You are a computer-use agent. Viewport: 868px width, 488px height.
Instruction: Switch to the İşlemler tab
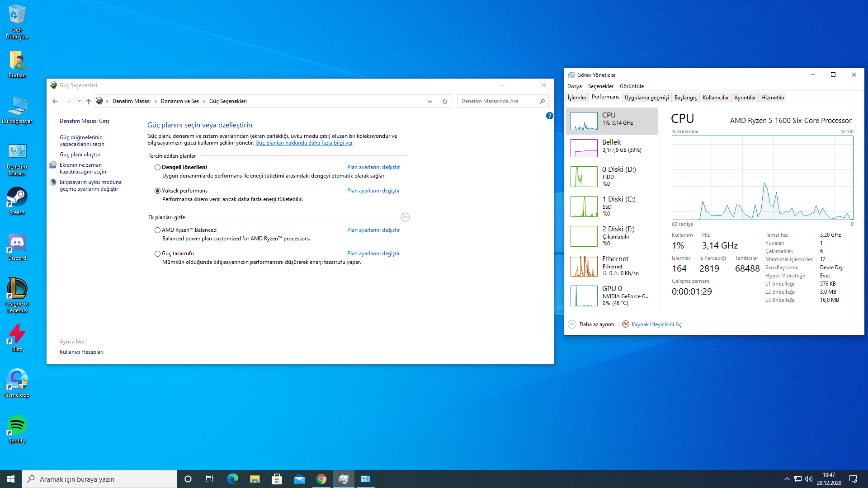click(577, 98)
